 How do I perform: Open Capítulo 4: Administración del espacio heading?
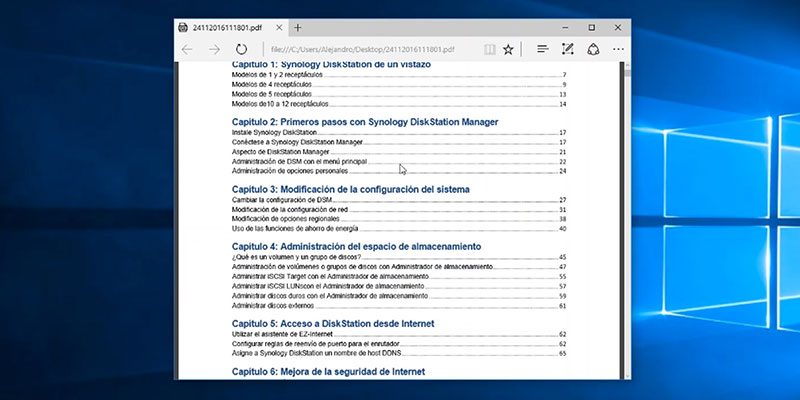(356, 246)
